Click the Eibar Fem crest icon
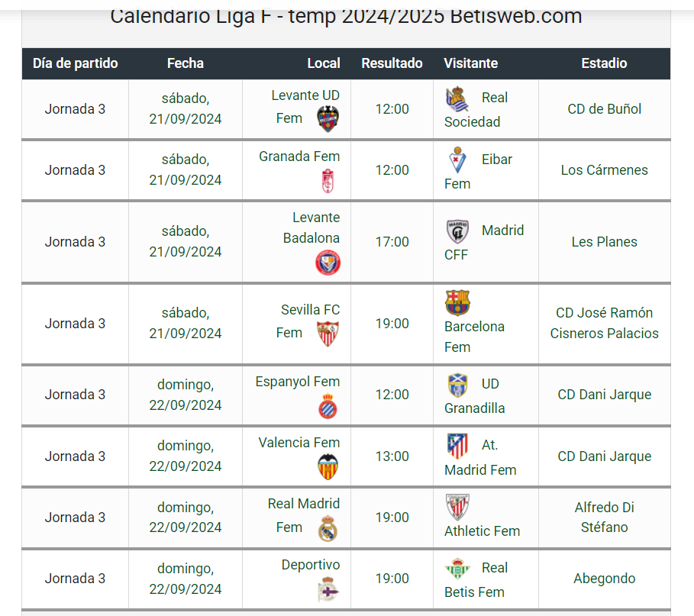The image size is (694, 616). click(x=457, y=160)
